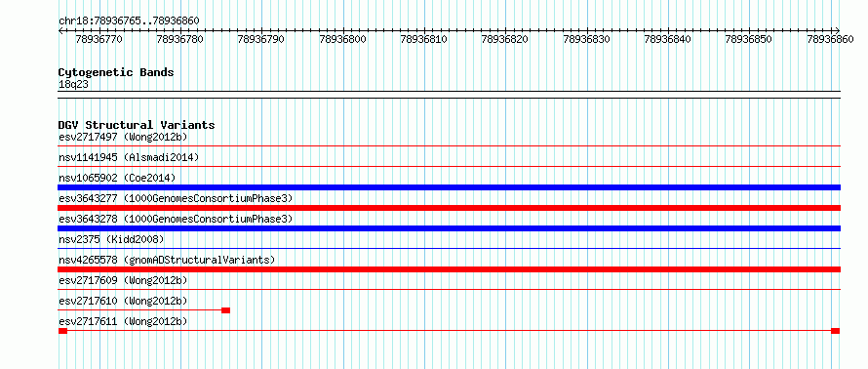The image size is (868, 369).
Task: Select the esv3643278 1000Genomes variant label
Action: coord(176,219)
